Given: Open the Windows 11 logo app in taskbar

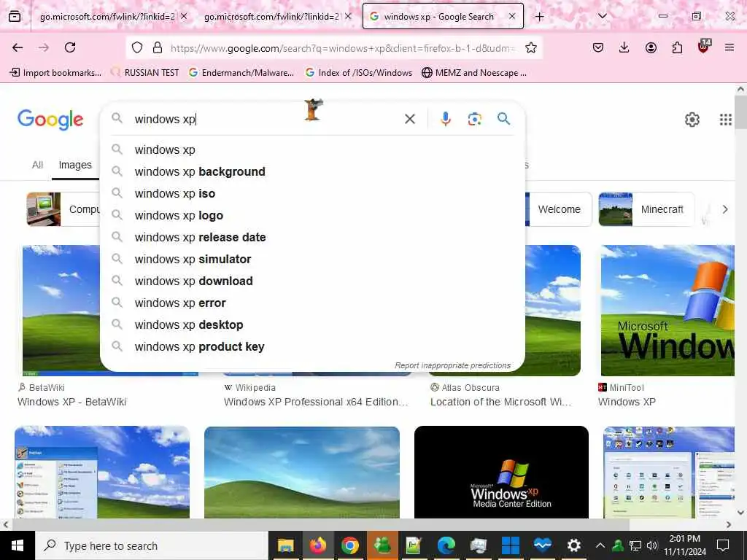Looking at the screenshot, I should [510, 545].
